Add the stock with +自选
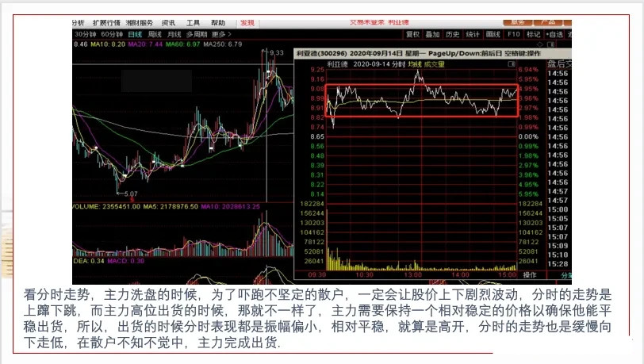Image resolution: width=644 pixels, height=364 pixels. pyautogui.click(x=554, y=35)
